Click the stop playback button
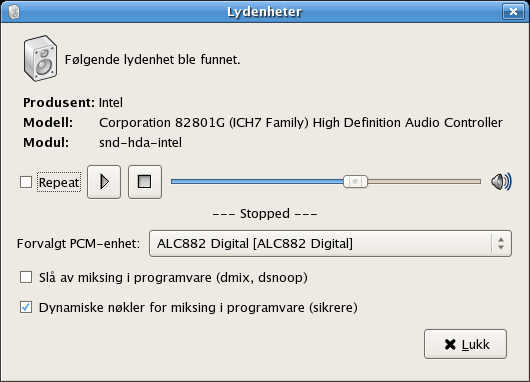Screen dimensions: 530x382 (145, 182)
